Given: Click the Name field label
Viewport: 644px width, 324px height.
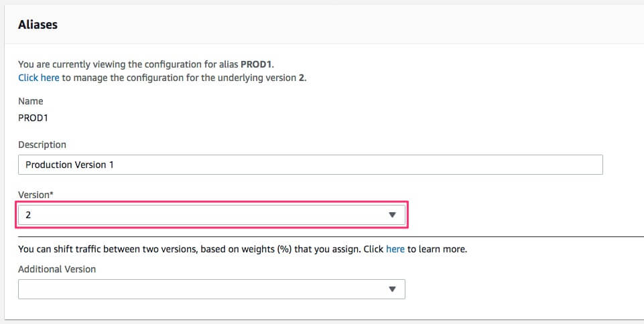Looking at the screenshot, I should pyautogui.click(x=31, y=101).
